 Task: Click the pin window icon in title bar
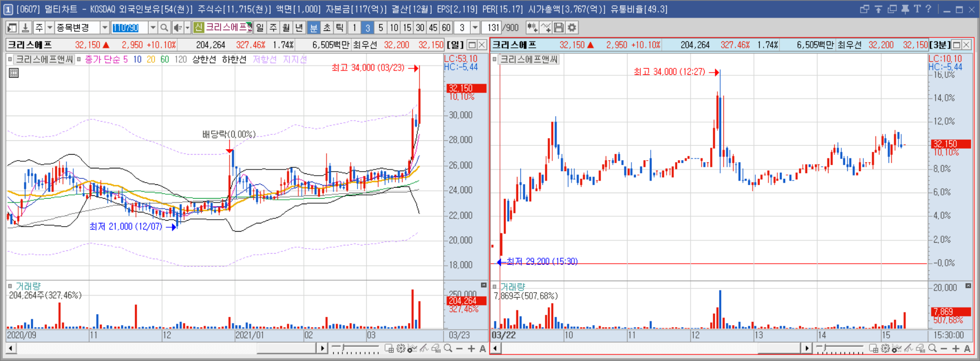pos(905,9)
